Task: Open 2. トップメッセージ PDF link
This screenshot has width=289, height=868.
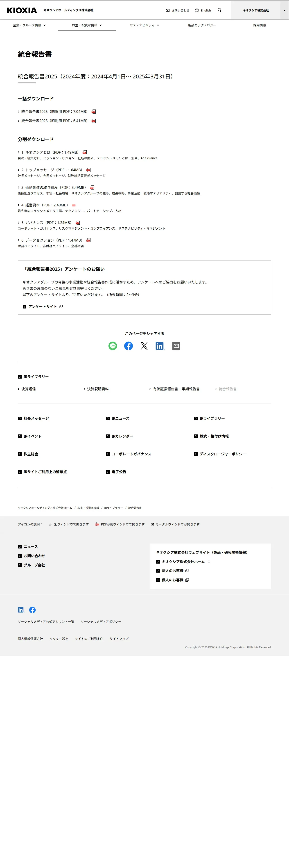Action: click(x=52, y=170)
